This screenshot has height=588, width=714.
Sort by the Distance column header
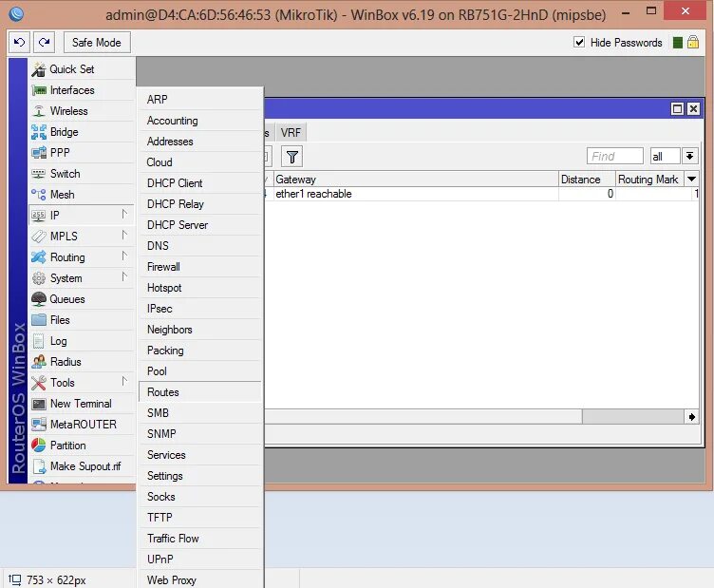click(587, 180)
